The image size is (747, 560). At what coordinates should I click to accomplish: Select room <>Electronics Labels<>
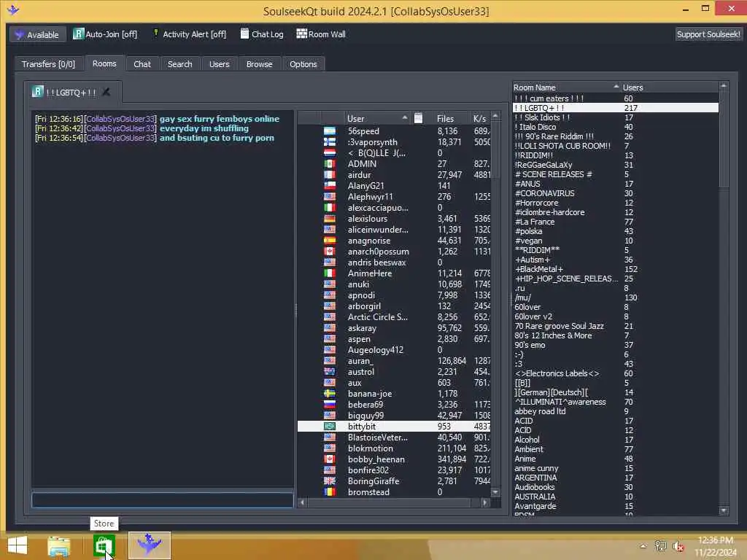(x=615, y=373)
